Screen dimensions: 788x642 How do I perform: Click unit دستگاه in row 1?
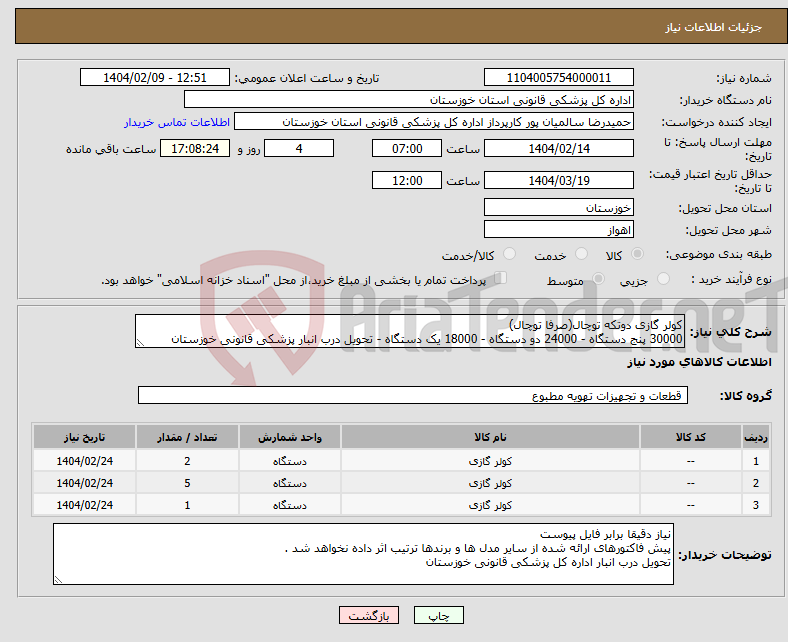pyautogui.click(x=289, y=461)
